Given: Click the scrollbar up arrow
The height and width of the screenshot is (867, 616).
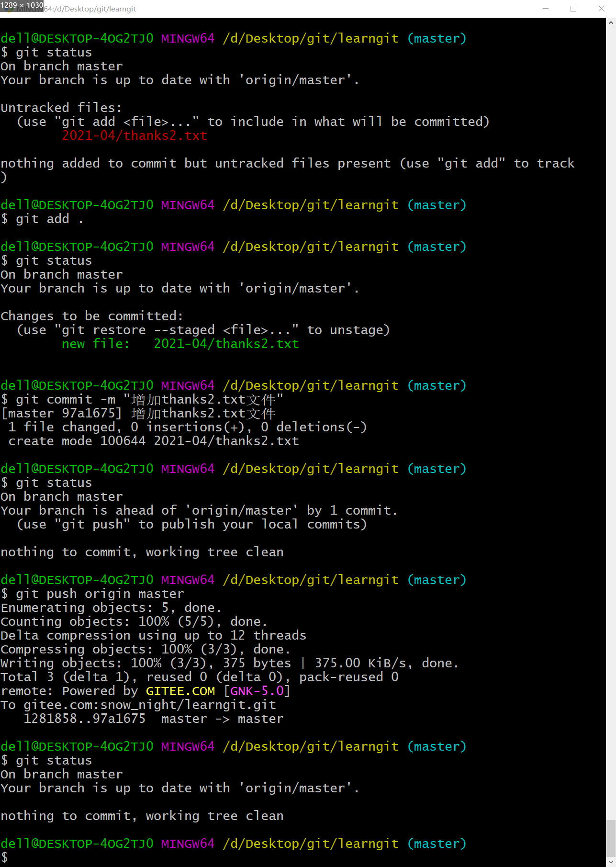Looking at the screenshot, I should pos(611,23).
